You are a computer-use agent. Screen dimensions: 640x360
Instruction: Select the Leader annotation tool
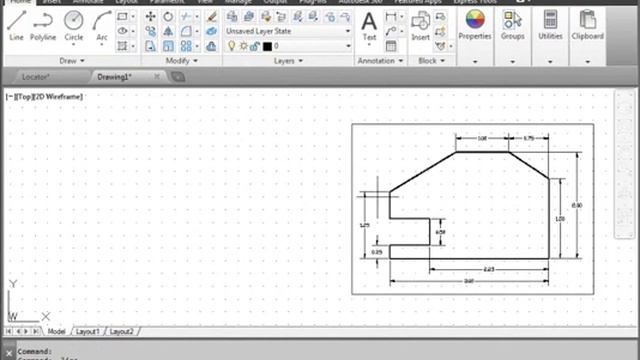pos(391,31)
